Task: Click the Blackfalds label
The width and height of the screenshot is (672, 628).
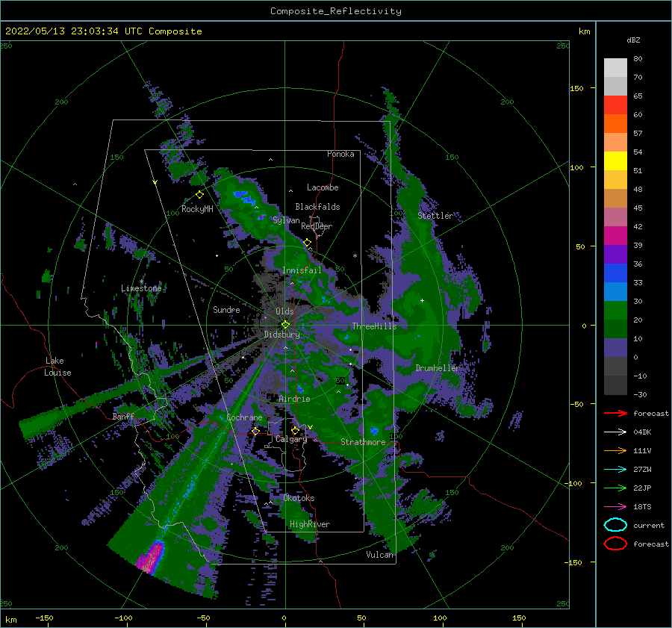Action: pyautogui.click(x=317, y=207)
